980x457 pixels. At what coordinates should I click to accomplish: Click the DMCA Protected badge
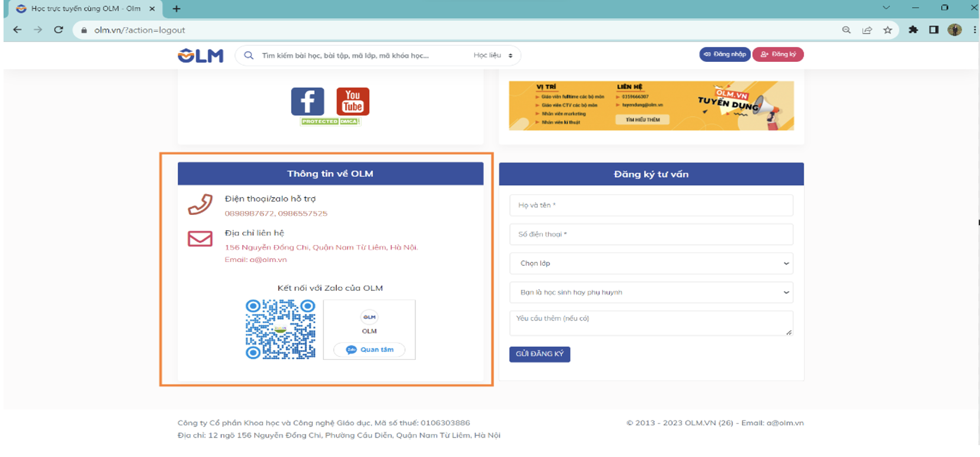pyautogui.click(x=330, y=121)
